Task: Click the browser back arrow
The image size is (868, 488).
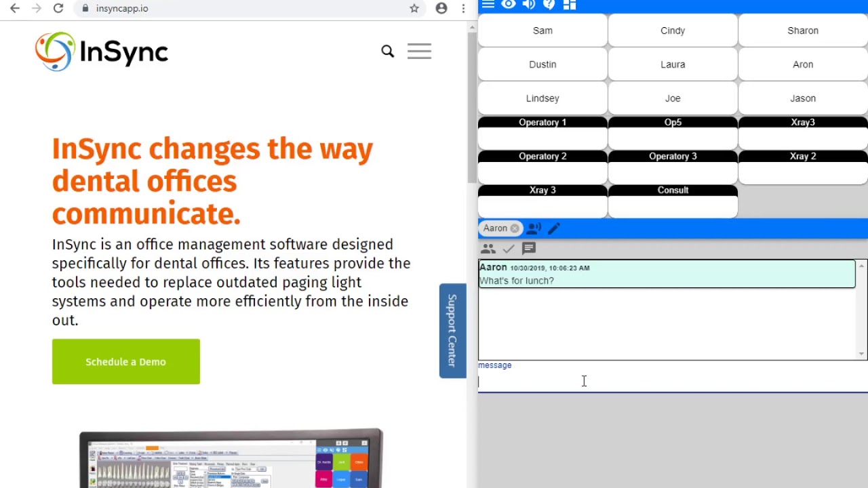Action: coord(15,8)
